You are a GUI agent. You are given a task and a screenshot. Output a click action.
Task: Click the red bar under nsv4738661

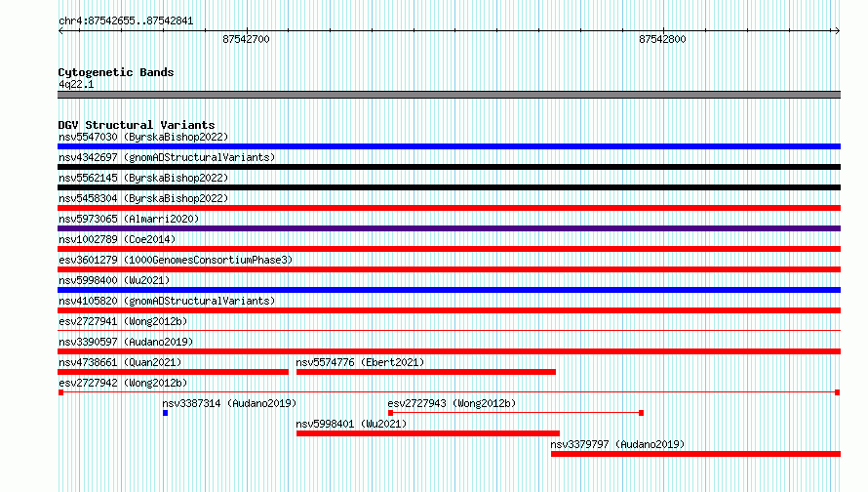(174, 372)
